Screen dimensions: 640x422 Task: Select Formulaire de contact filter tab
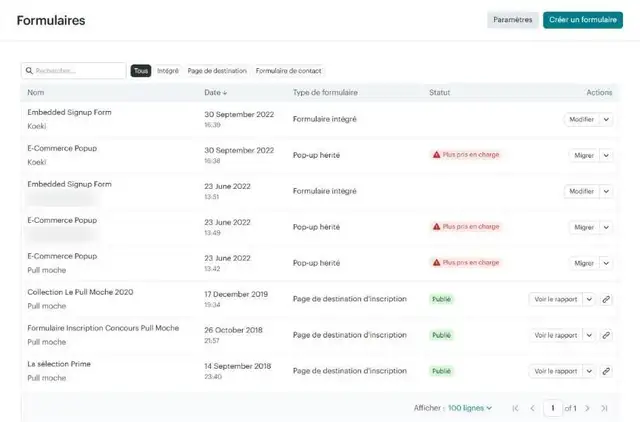click(288, 71)
